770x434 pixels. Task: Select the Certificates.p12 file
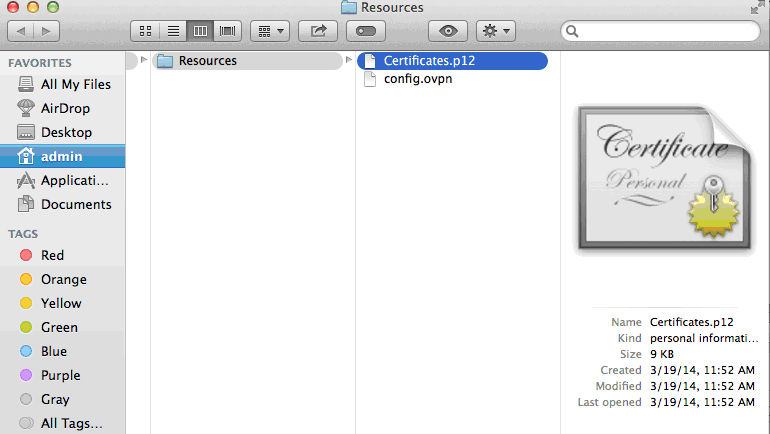coord(452,61)
